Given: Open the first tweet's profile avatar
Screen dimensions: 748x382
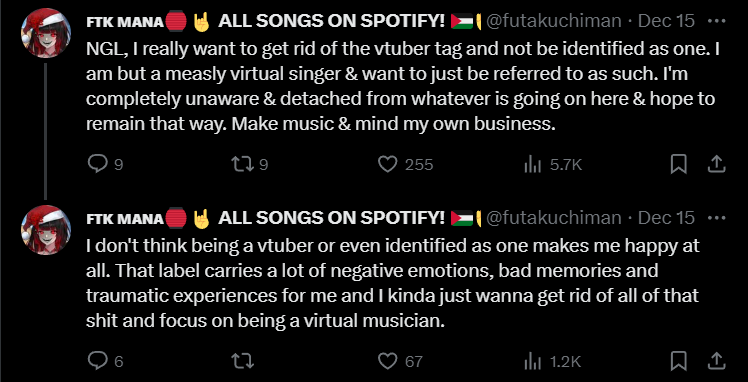Looking at the screenshot, I should pos(46,33).
